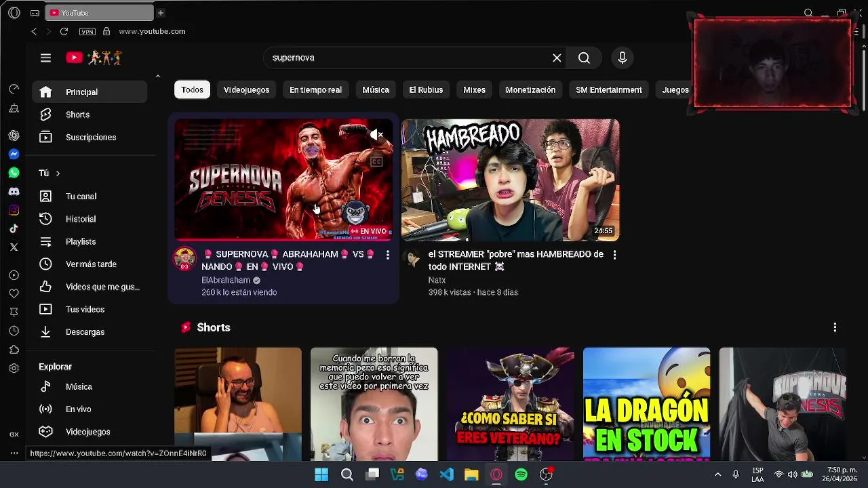Toggle subtitles on the Supernova preview

[376, 162]
